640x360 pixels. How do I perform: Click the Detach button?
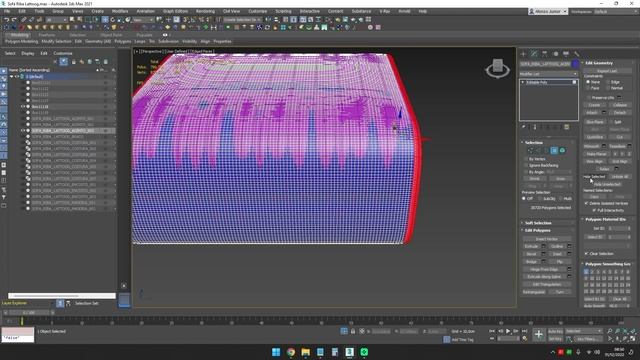pyautogui.click(x=620, y=112)
